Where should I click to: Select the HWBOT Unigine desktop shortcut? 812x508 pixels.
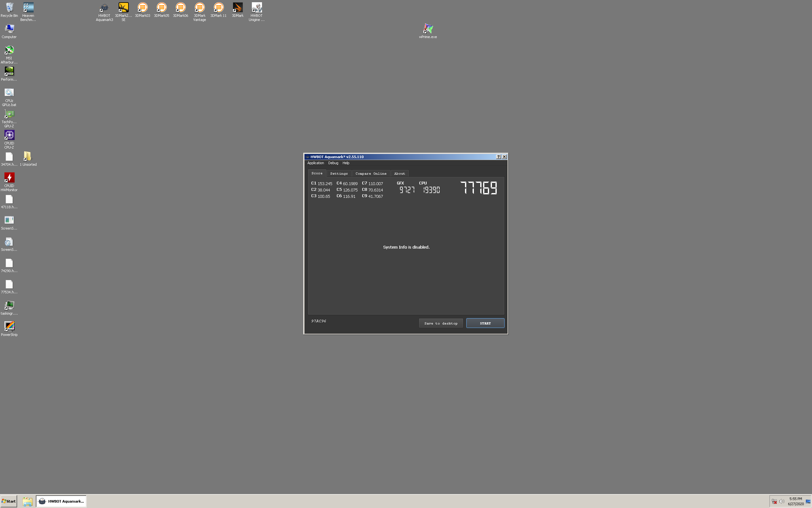pos(257,12)
